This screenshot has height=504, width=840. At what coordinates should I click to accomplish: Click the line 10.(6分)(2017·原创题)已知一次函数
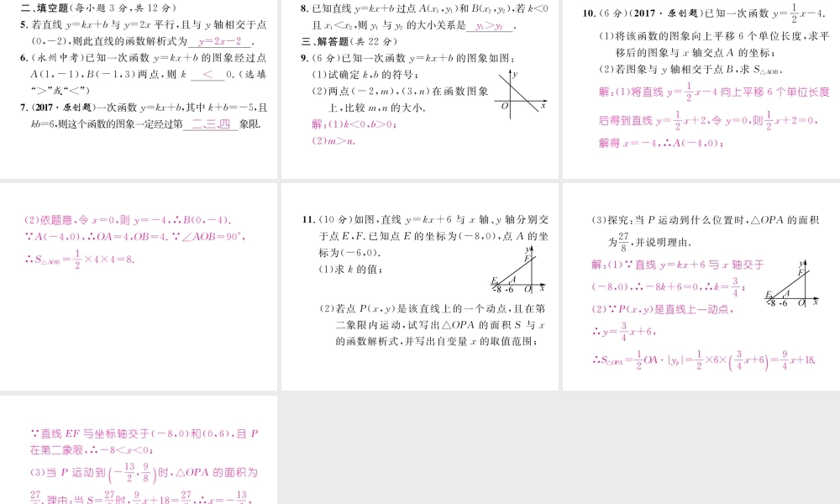pyautogui.click(x=704, y=13)
